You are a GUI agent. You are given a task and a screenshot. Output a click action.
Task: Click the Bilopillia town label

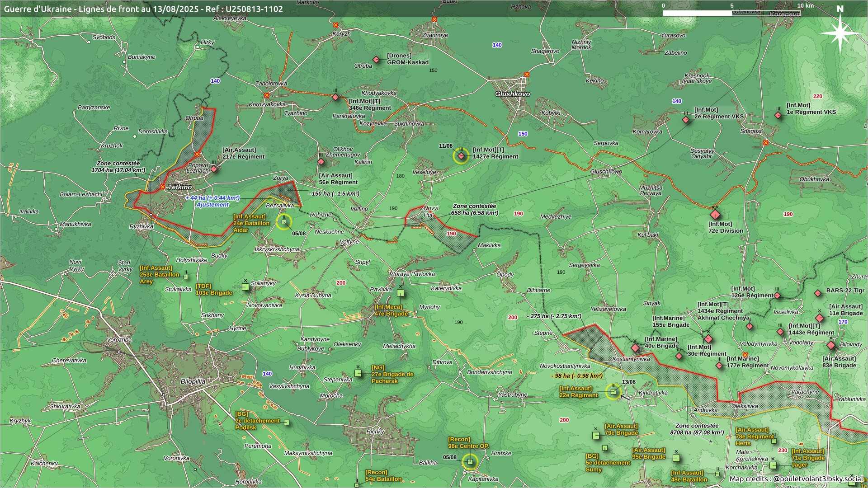(193, 381)
